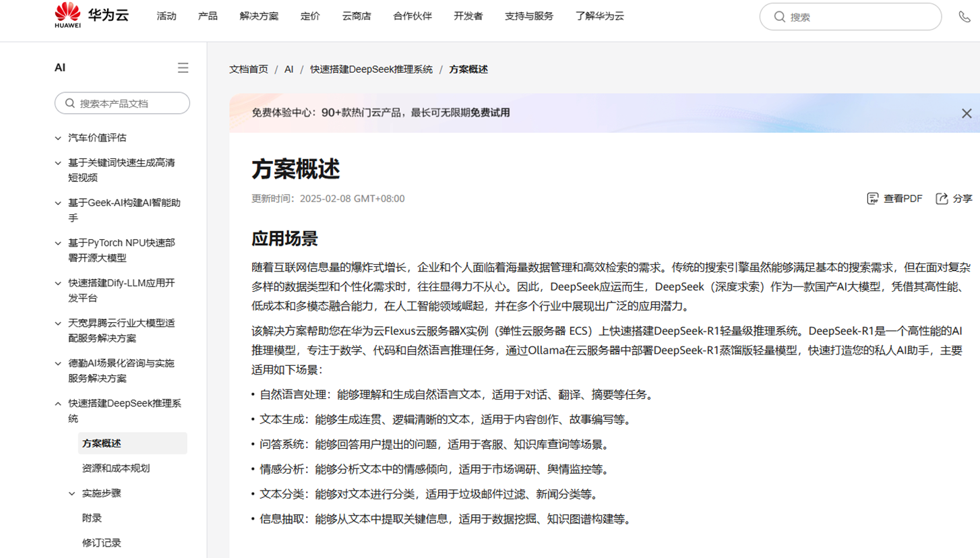Expand the 汽车价值评估 tree item
Image resolution: width=980 pixels, height=558 pixels.
pyautogui.click(x=58, y=138)
